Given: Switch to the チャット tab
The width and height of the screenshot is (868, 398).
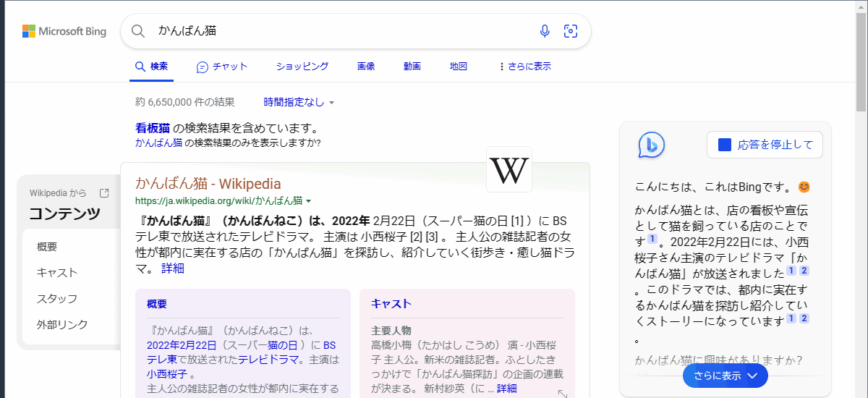Looking at the screenshot, I should click(x=222, y=67).
